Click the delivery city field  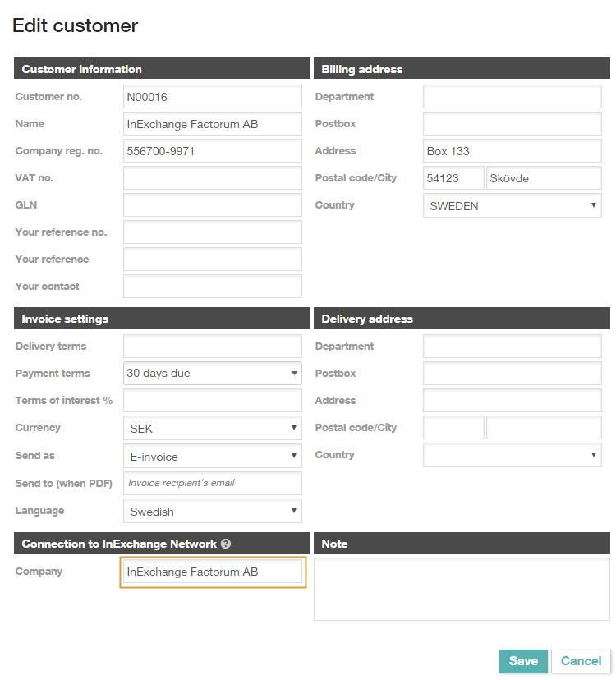pyautogui.click(x=544, y=428)
